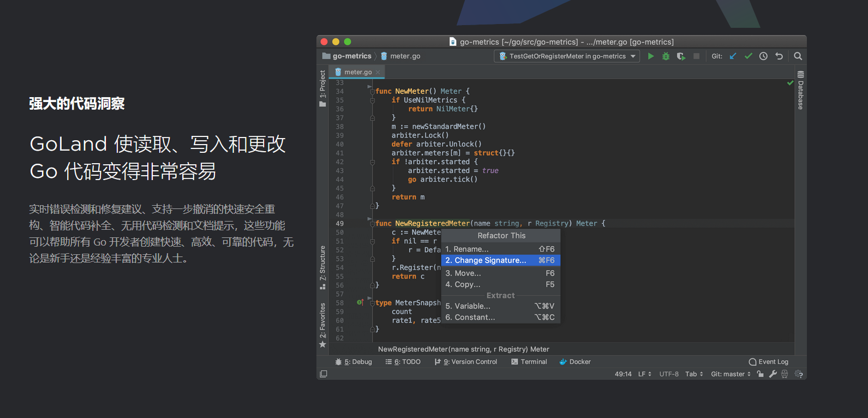
Task: Click the gray stop button
Action: (x=696, y=56)
